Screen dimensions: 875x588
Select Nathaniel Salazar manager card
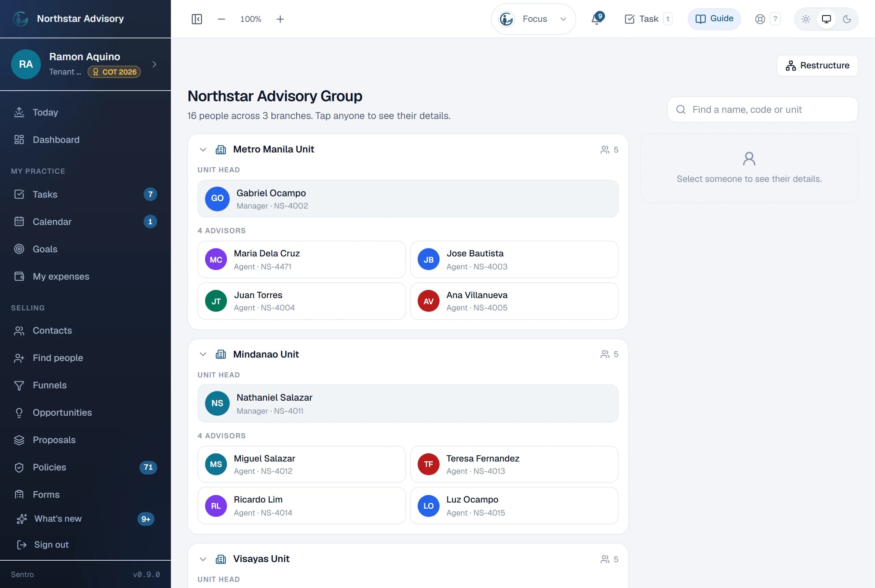point(408,403)
